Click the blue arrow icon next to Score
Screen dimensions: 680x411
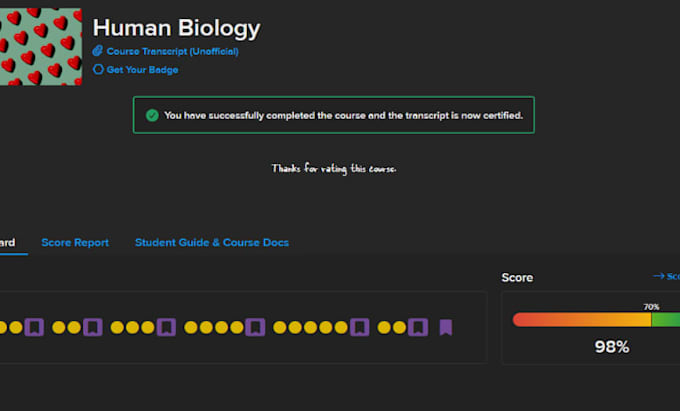click(x=658, y=276)
